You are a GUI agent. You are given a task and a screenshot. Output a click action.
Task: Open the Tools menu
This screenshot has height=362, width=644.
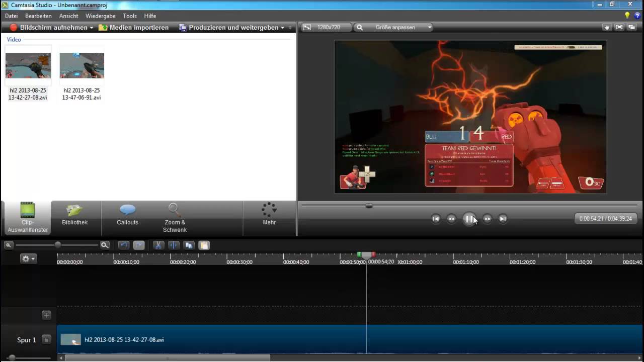pyautogui.click(x=130, y=16)
